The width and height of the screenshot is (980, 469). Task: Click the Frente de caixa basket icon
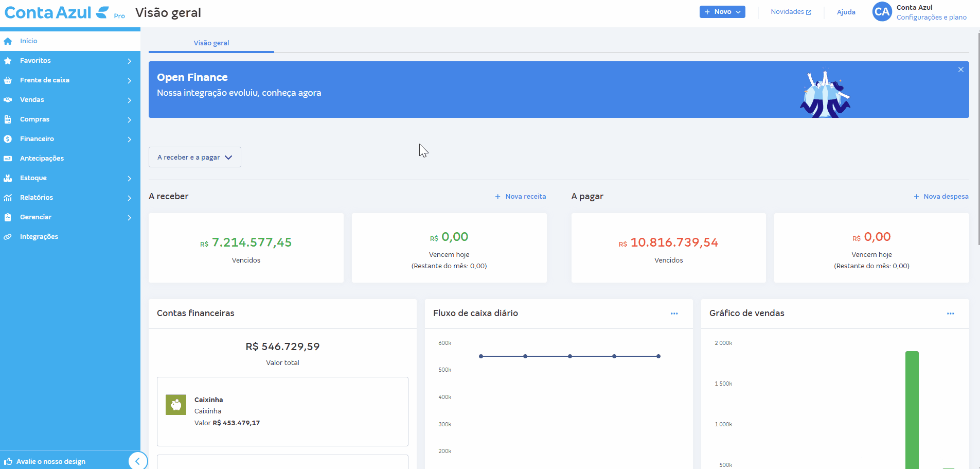(x=8, y=80)
